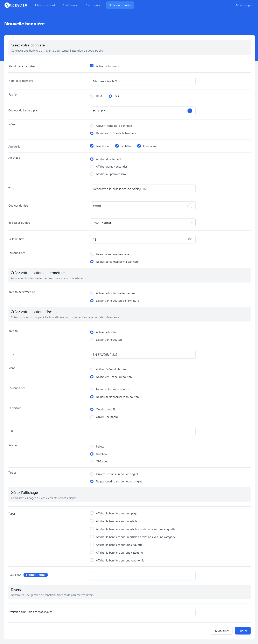Viewport: 258px width, 644px height.
Task: Uncheck the Tablette device checkbox
Action: 117,146
